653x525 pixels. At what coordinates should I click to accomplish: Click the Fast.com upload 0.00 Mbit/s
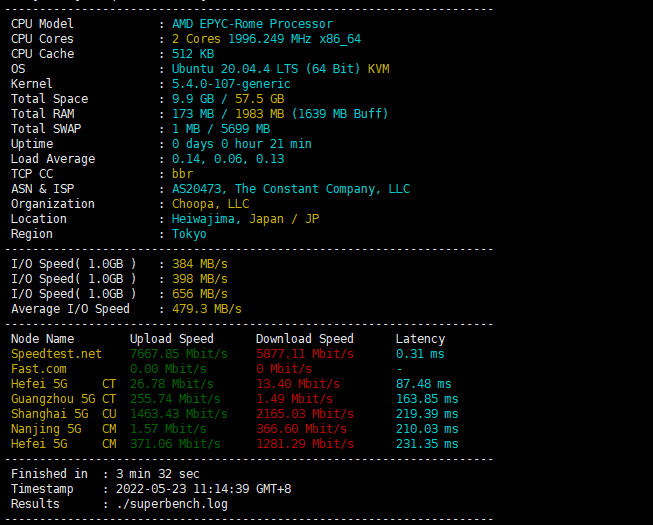point(168,368)
